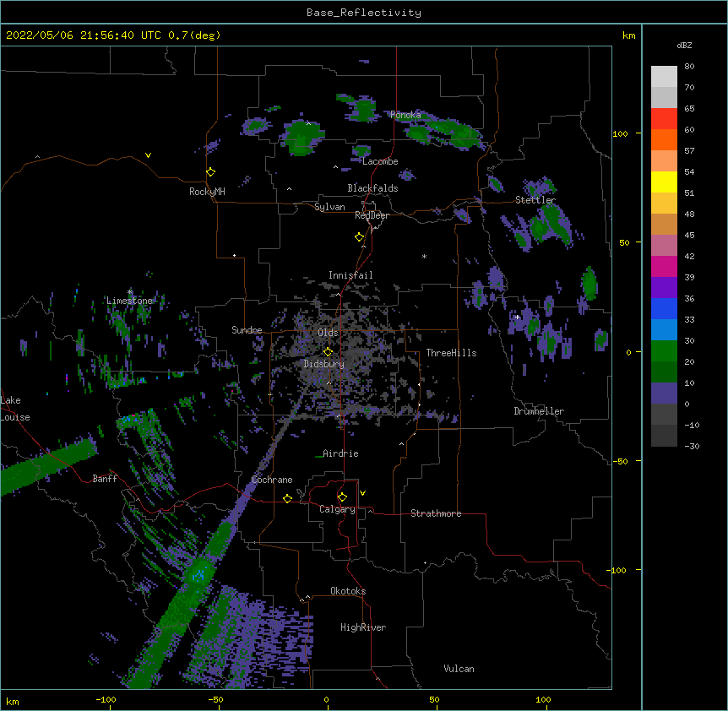
Task: Click the Drumheller town label
Action: pyautogui.click(x=539, y=411)
